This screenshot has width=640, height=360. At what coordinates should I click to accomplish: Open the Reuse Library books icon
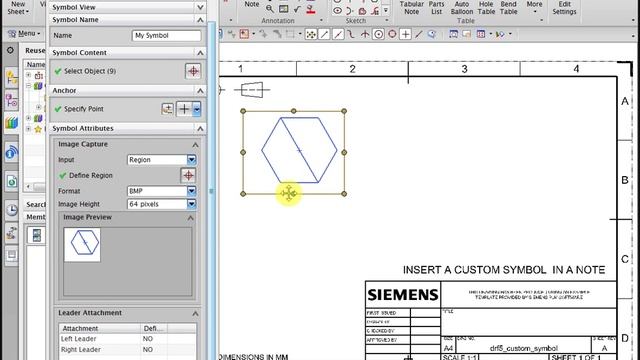tap(12, 123)
